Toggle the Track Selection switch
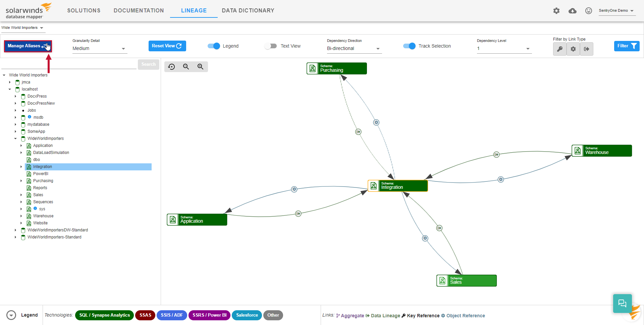Screen dimensions: 644x325 (409, 46)
